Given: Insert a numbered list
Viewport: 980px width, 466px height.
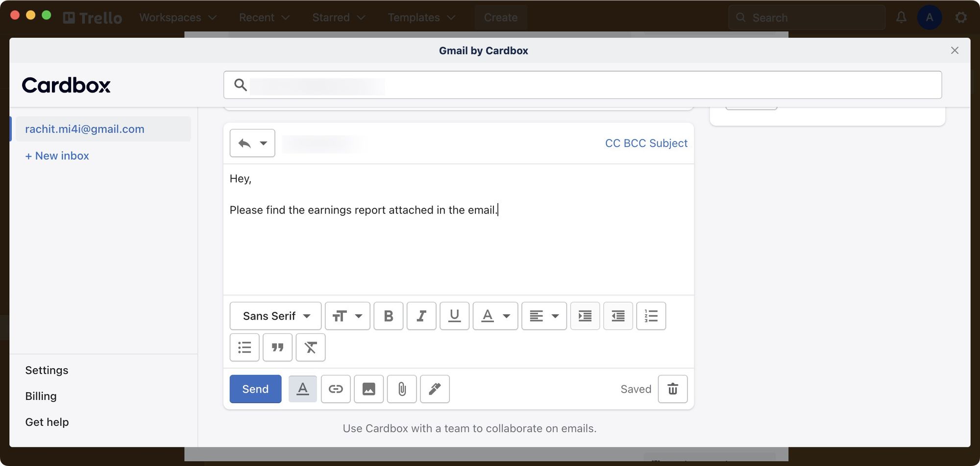Looking at the screenshot, I should (651, 316).
